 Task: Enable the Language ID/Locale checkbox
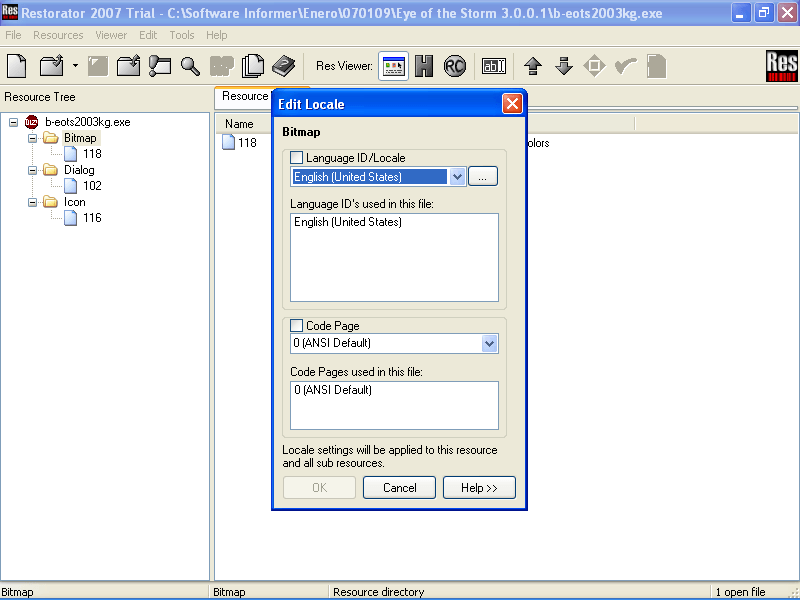(296, 158)
